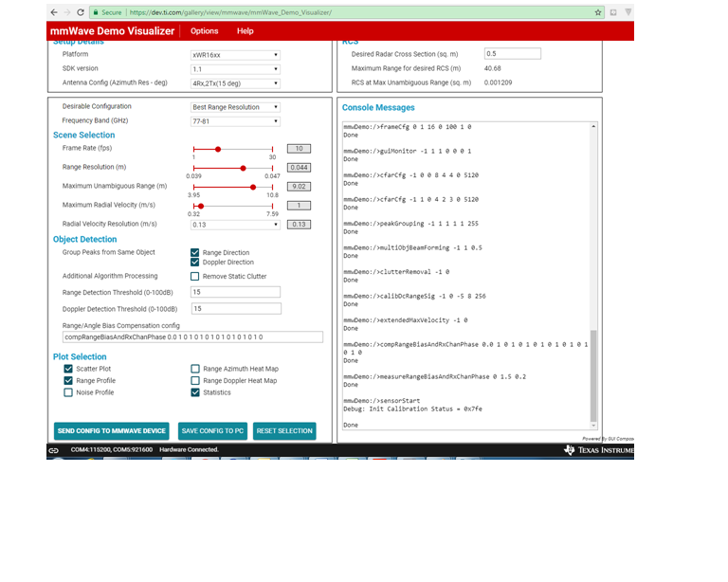Click the Range Resolution slider handle
This screenshot has height=582, width=728.
pos(243,168)
